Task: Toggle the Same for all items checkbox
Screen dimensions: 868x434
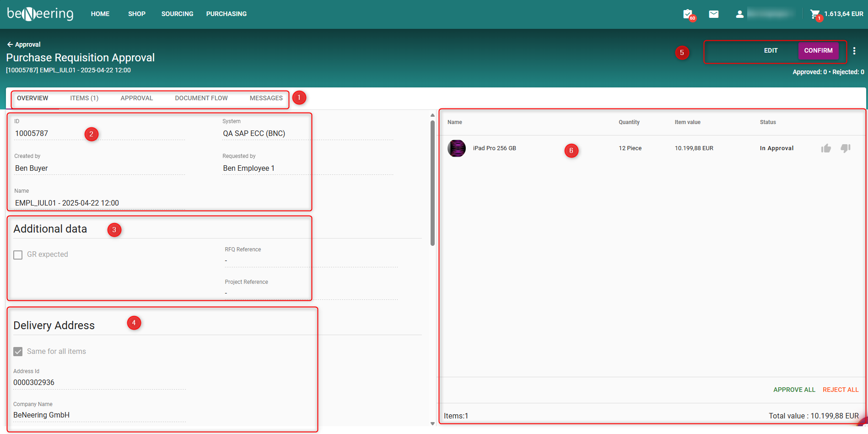Action: (x=18, y=352)
